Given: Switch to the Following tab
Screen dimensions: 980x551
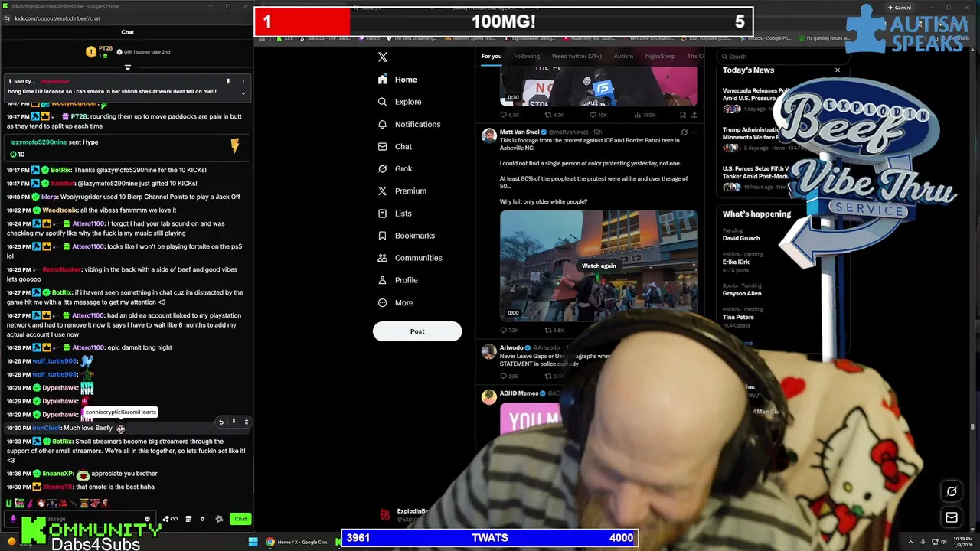Looking at the screenshot, I should [527, 56].
